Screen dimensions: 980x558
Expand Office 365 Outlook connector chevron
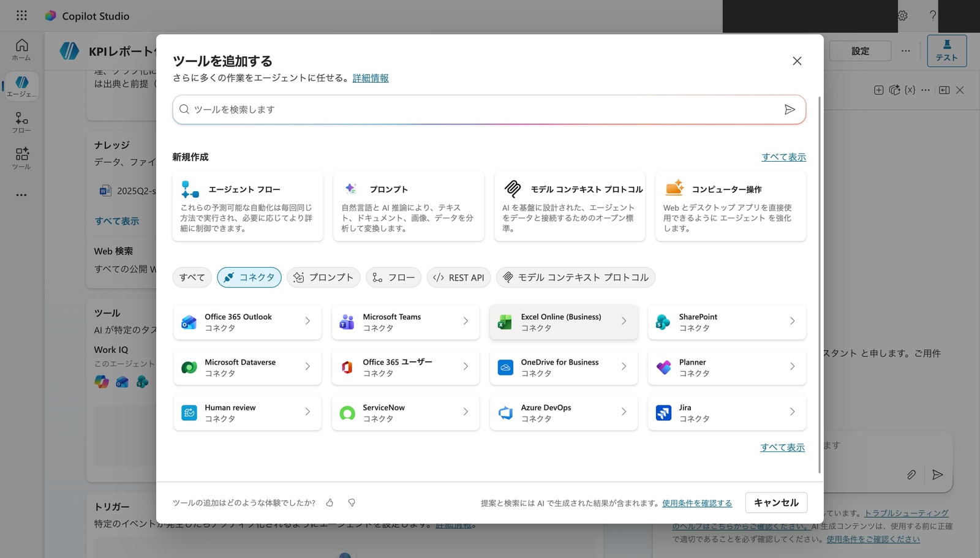307,321
